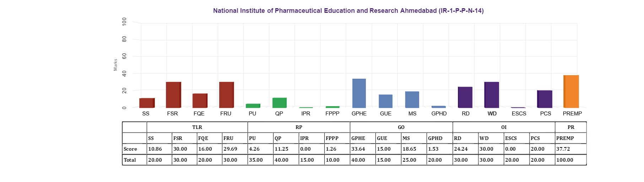The width and height of the screenshot is (644, 182).
Task: Click the green QP bar
Action: (280, 103)
